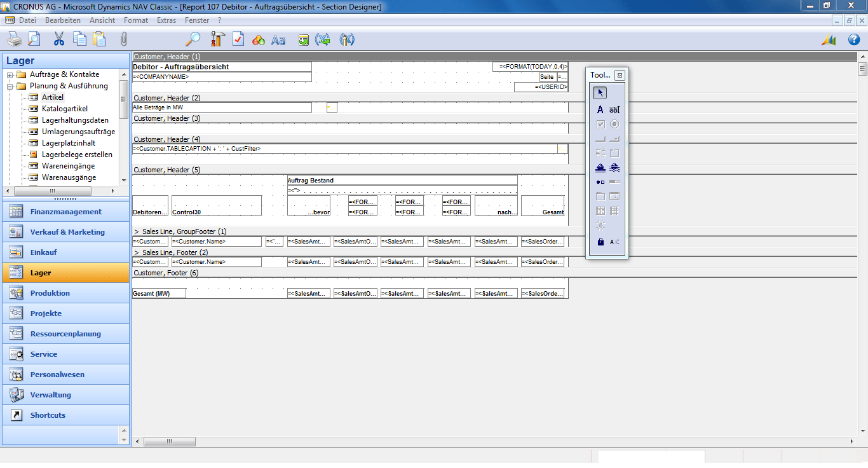868x468 pixels.
Task: Open the Format menu
Action: [x=136, y=20]
